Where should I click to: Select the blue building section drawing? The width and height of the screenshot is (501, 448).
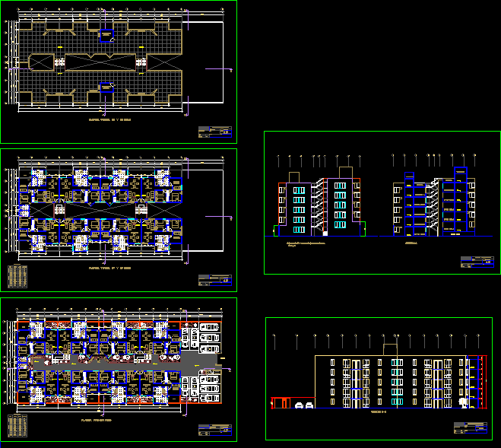[x=433, y=204]
